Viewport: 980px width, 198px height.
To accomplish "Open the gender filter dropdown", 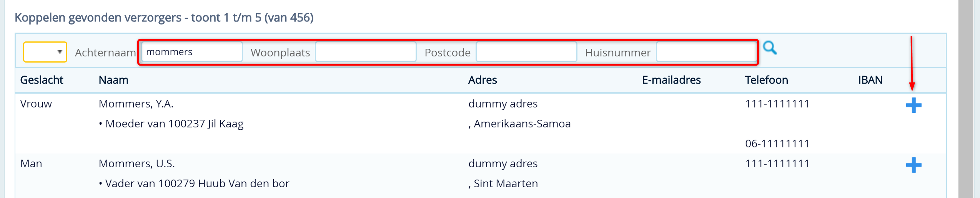I will click(45, 52).
